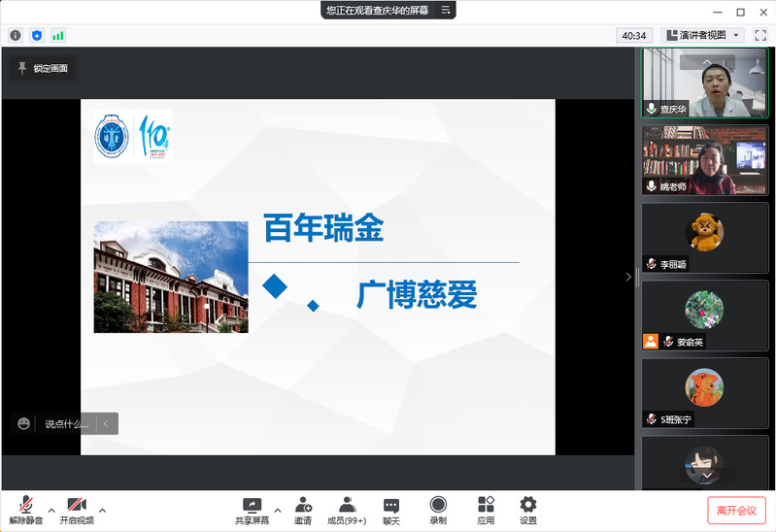Screen dimensions: 776x532
Task: Expand share screen options arrow
Action: point(278,511)
